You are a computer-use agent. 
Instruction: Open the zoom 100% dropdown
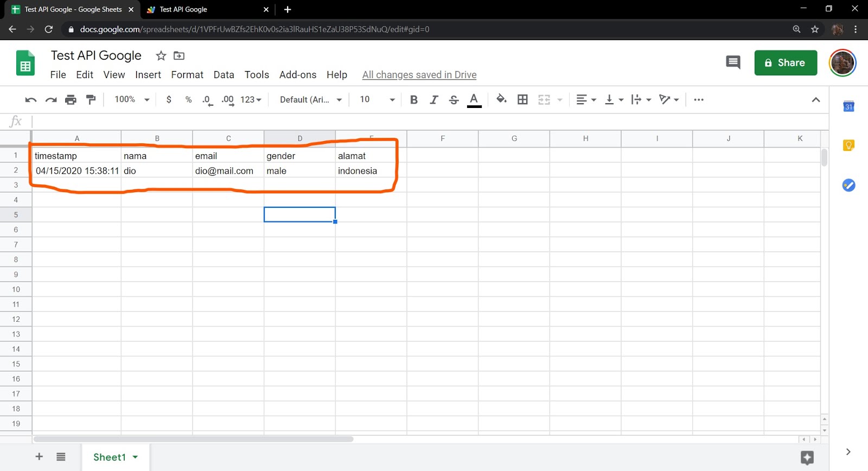[132, 100]
